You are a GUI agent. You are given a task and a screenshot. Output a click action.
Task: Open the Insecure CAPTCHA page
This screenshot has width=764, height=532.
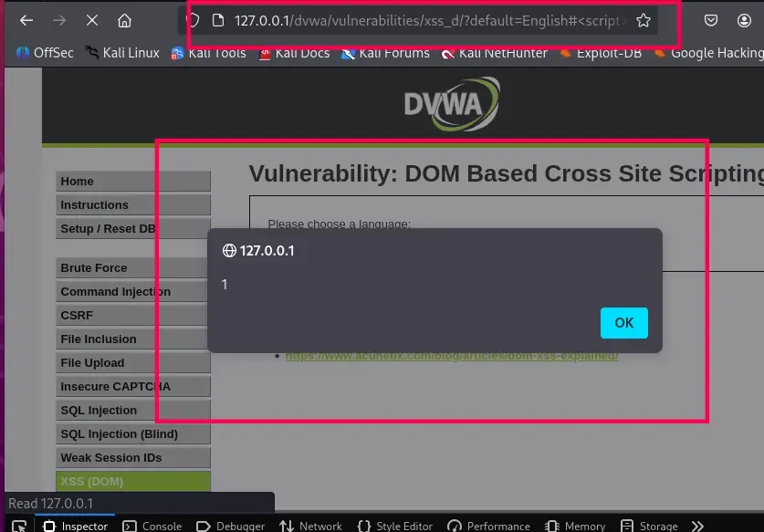[x=133, y=386]
